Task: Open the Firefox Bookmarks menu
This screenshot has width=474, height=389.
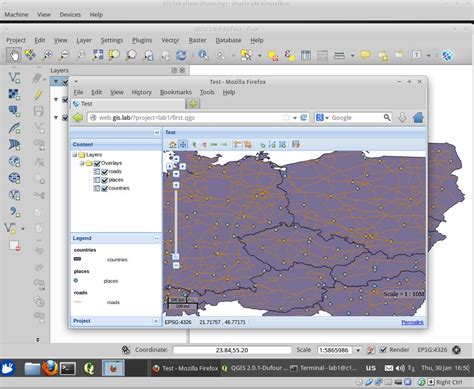Action: [176, 92]
